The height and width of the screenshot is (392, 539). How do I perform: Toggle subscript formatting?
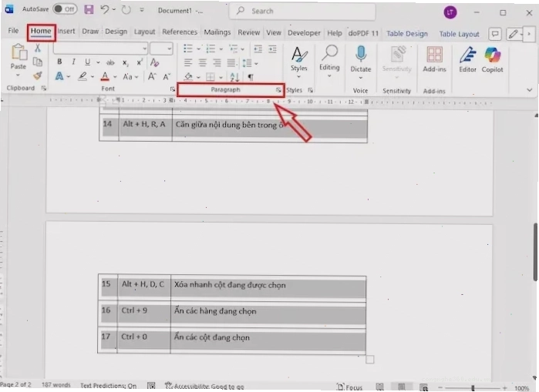[x=126, y=62]
